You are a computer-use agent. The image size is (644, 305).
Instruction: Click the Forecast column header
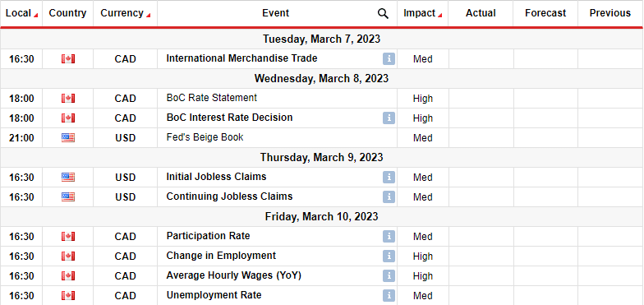(x=545, y=13)
